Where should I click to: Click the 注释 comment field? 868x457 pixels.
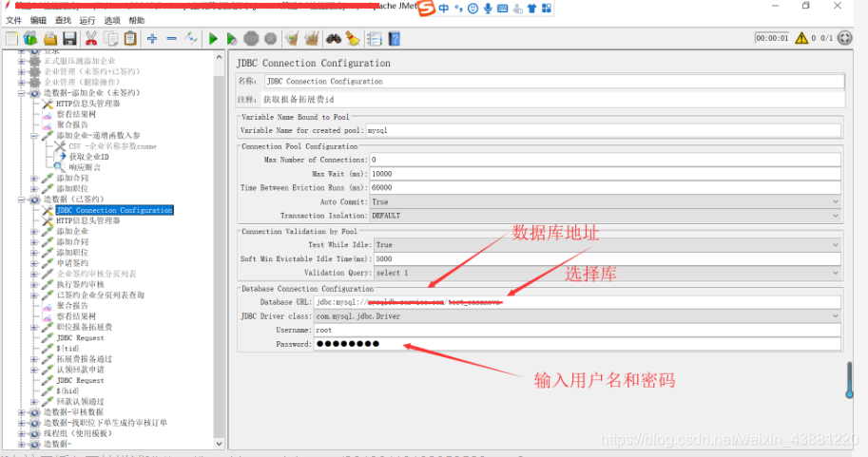pos(552,100)
